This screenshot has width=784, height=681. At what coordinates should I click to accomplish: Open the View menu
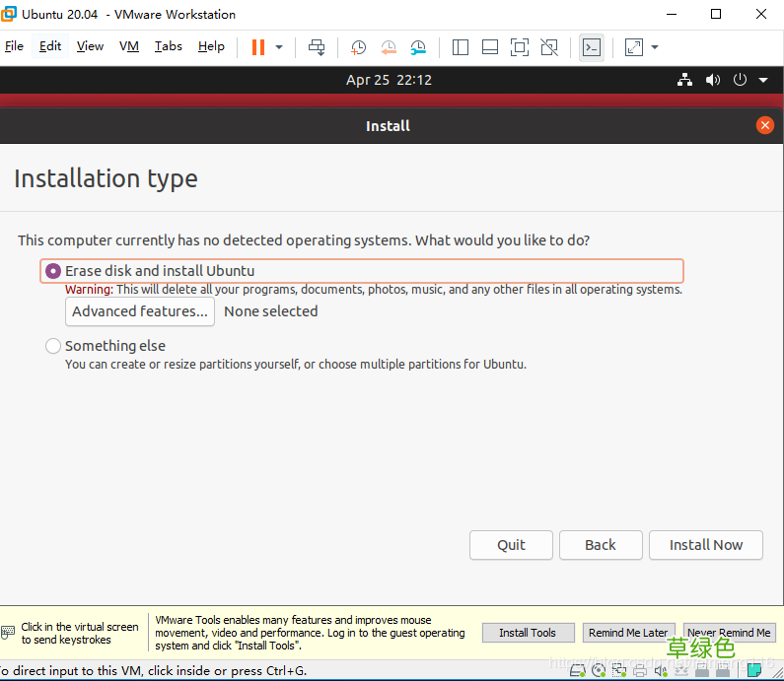tap(90, 46)
